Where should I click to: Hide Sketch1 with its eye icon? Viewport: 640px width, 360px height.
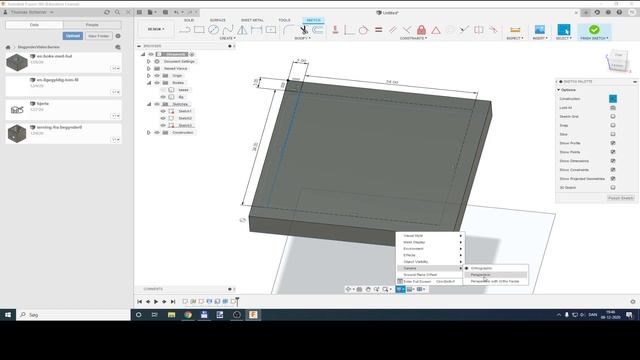163,111
